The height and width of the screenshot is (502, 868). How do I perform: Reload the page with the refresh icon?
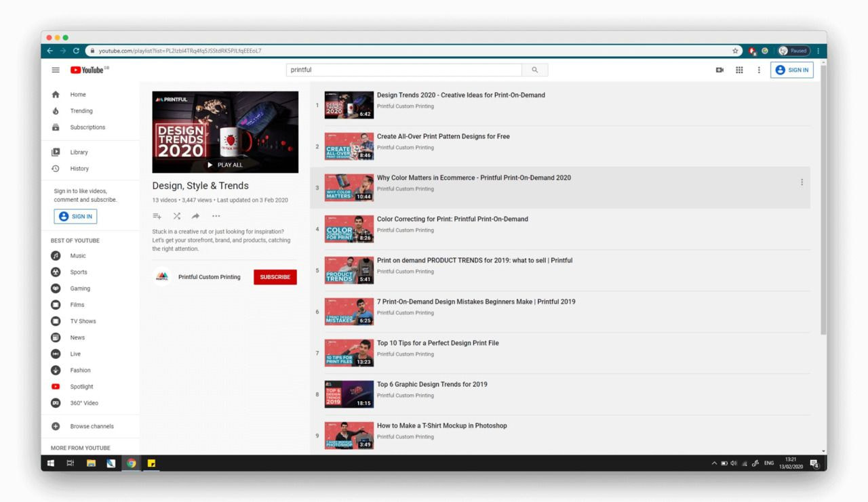point(76,51)
